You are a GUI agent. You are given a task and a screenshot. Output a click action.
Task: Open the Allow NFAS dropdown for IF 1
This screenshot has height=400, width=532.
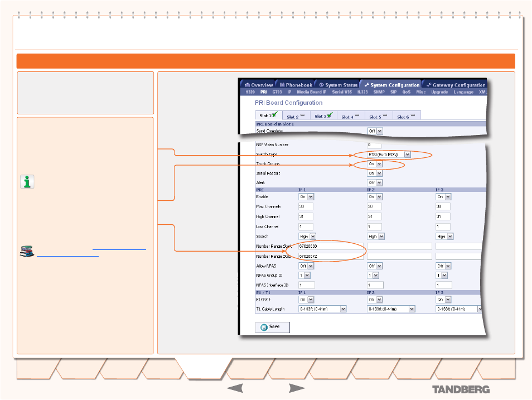click(306, 266)
